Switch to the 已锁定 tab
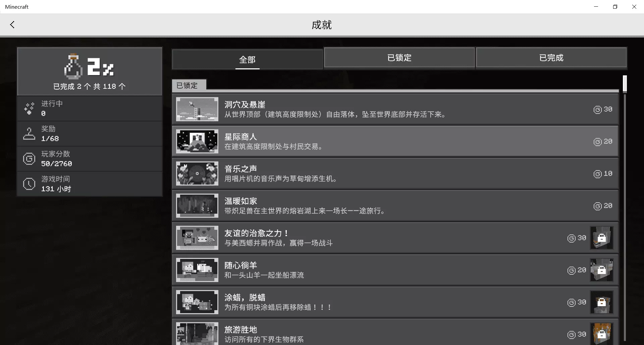This screenshot has width=644, height=345. (399, 58)
